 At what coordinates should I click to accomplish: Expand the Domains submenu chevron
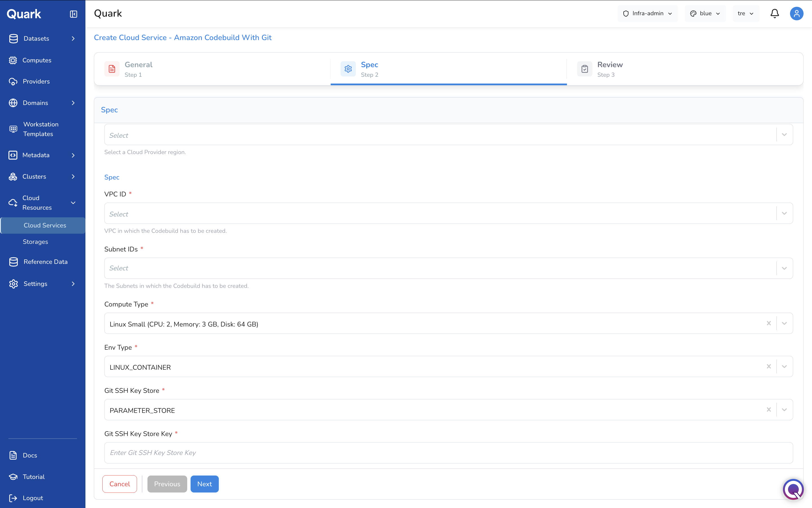coord(73,103)
